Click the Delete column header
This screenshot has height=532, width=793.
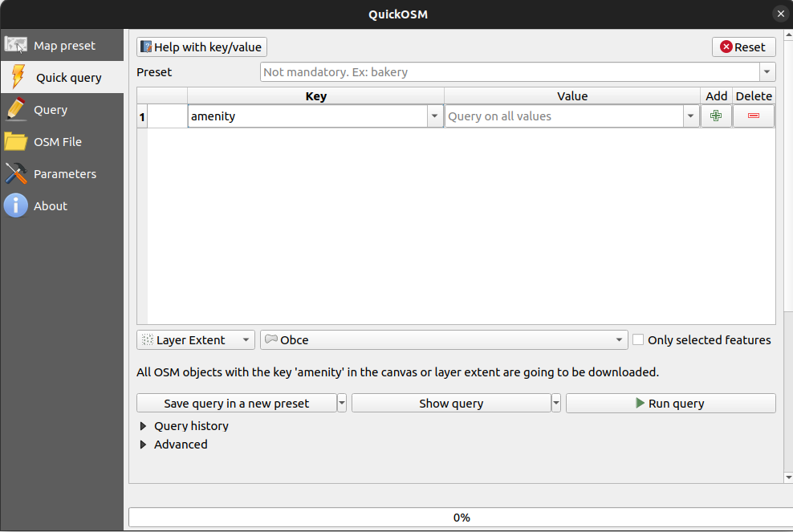[x=754, y=96]
